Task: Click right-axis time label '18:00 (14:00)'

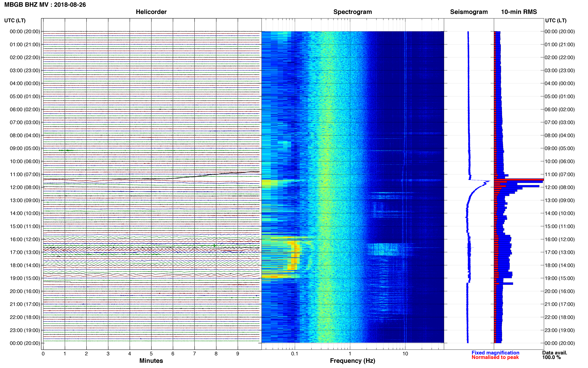Action: (x=560, y=265)
